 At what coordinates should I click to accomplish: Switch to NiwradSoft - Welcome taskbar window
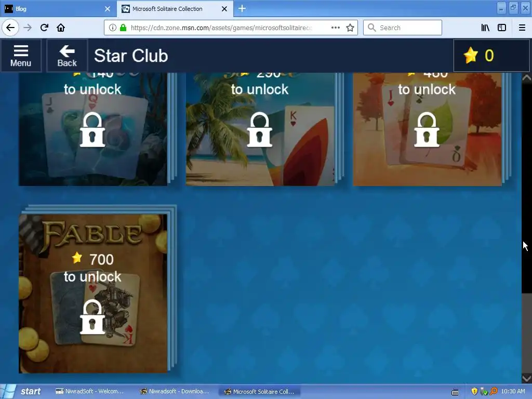[x=90, y=392]
